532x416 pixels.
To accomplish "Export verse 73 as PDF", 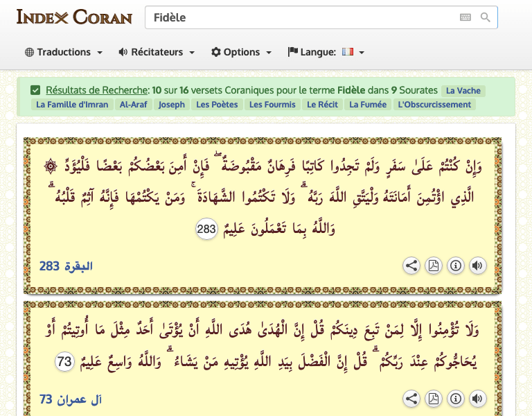I will pos(433,399).
